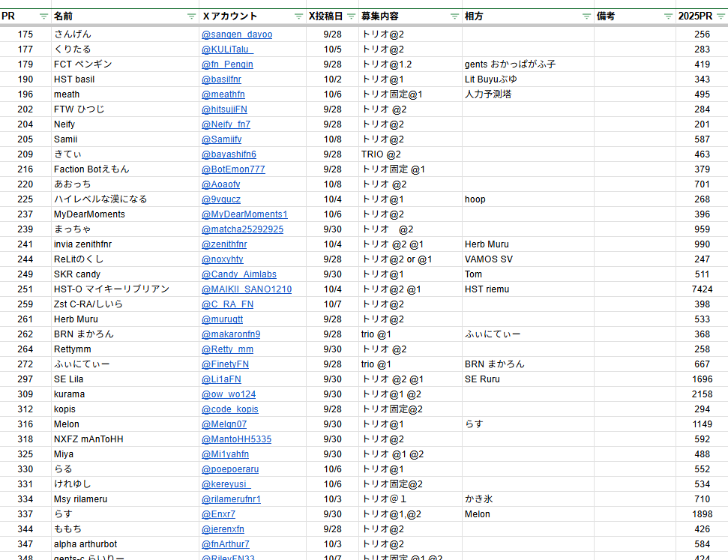This screenshot has height=560, width=728.
Task: Select the partner cell 'HST riemu'
Action: [x=529, y=289]
